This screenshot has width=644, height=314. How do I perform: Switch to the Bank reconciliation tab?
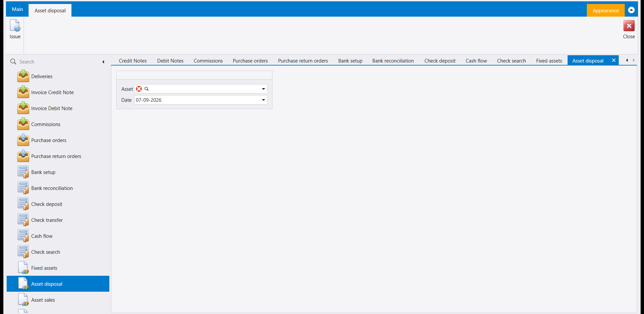tap(393, 61)
